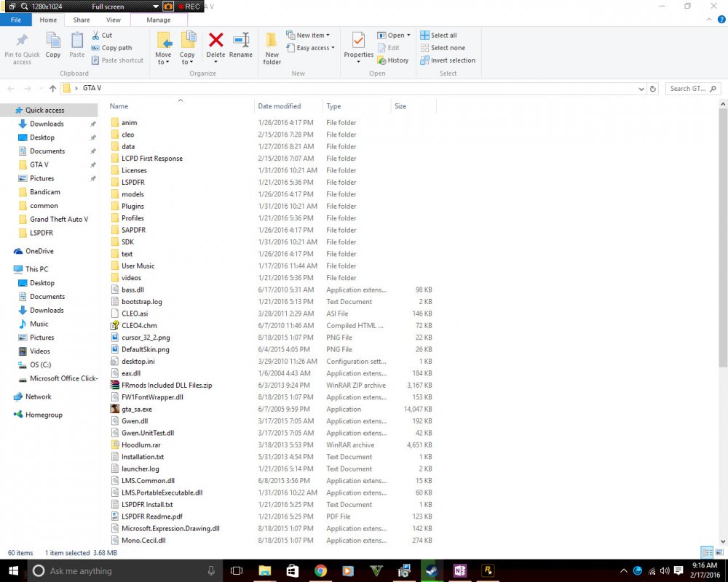
Task: Create a New folder from ribbon
Action: coord(272,48)
